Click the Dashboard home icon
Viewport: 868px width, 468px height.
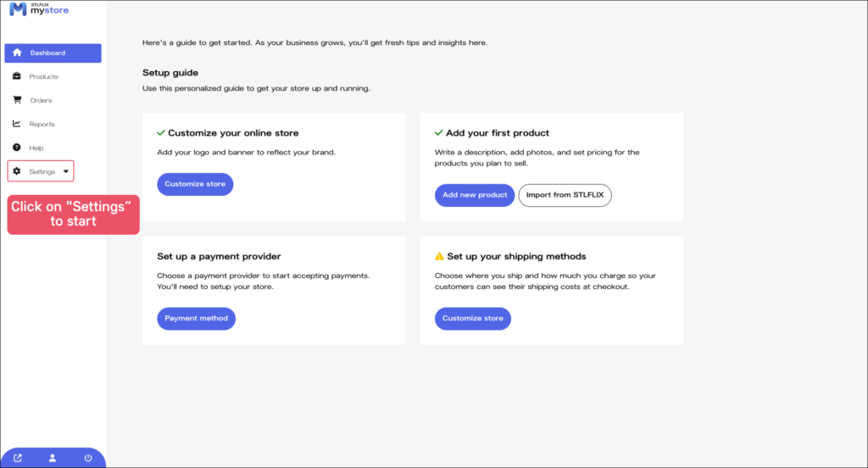[x=17, y=53]
